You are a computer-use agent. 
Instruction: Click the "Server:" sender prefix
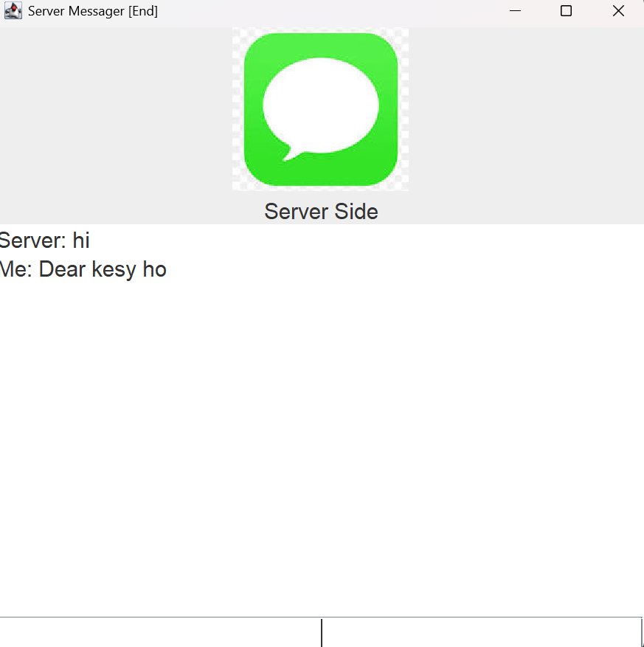[32, 241]
